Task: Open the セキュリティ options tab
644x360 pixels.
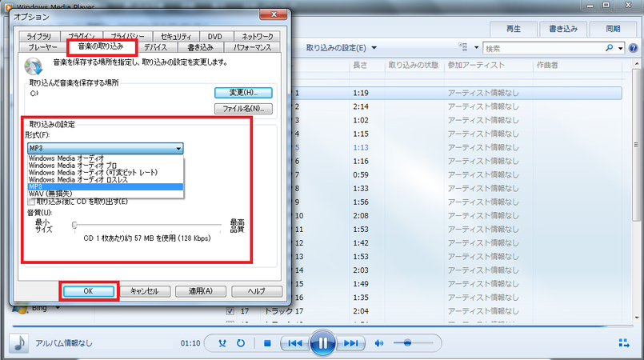Action: [x=176, y=36]
